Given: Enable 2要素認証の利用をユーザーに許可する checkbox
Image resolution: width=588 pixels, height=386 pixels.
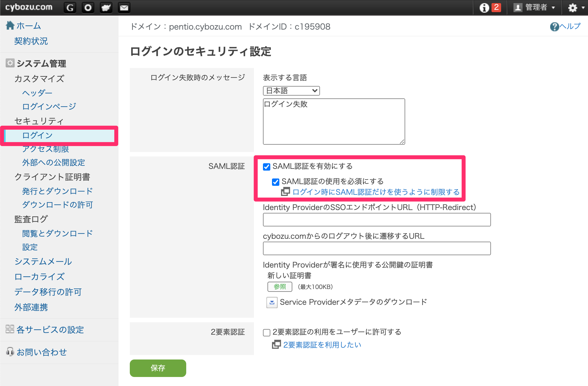Looking at the screenshot, I should [x=267, y=332].
